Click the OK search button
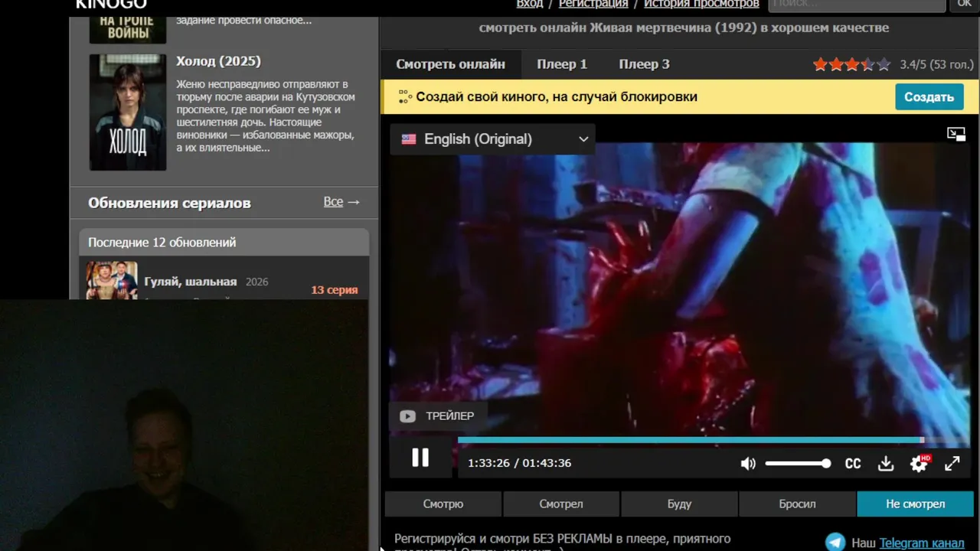Screen dimensions: 980x551 point(965,5)
